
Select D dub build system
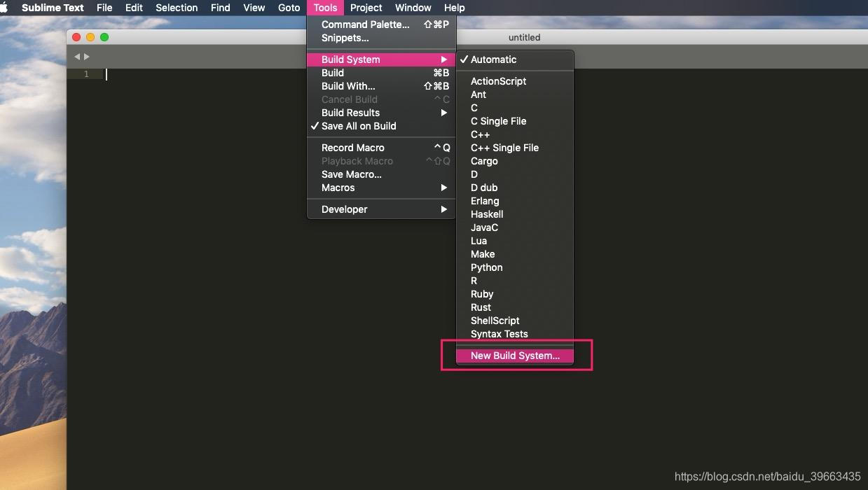pyautogui.click(x=515, y=188)
